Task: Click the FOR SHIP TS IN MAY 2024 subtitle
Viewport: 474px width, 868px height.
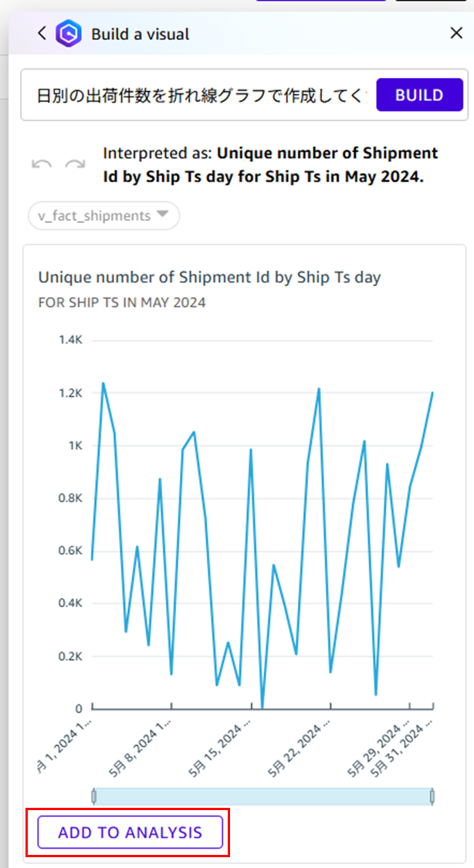Action: click(122, 302)
